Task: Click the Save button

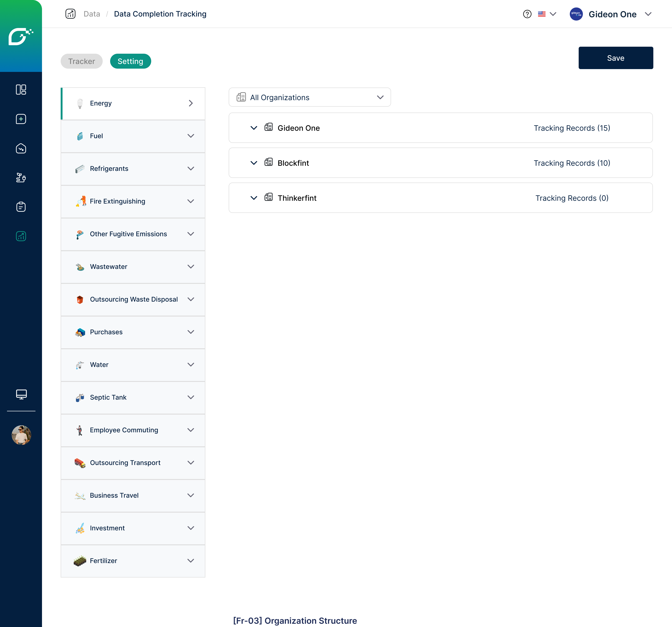Action: [615, 58]
